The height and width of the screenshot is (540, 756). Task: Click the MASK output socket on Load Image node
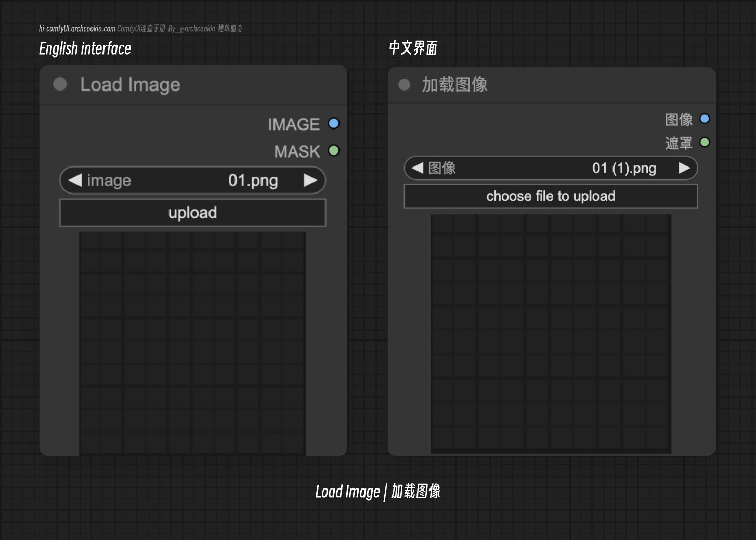(x=334, y=151)
